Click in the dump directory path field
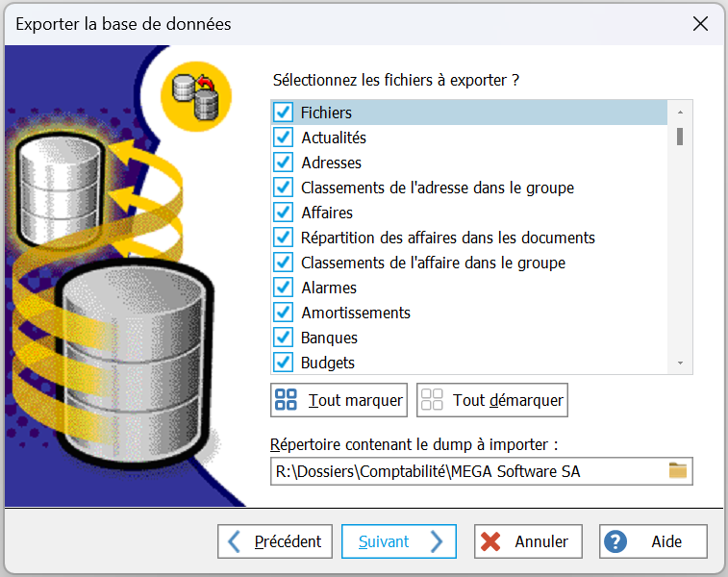The height and width of the screenshot is (577, 728). click(x=466, y=471)
